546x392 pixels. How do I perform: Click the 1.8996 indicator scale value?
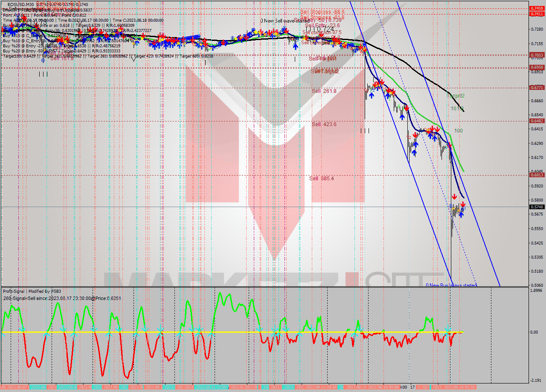(x=536, y=290)
